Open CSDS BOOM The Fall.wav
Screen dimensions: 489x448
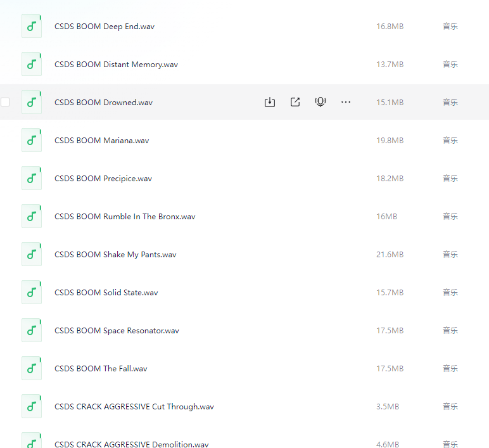(x=101, y=368)
